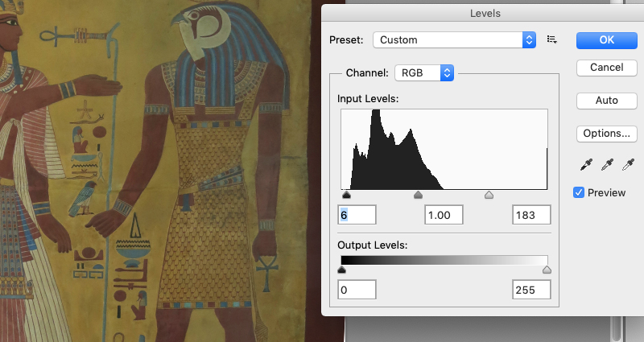Grab the input black point slider
This screenshot has width=644, height=342.
(x=346, y=195)
